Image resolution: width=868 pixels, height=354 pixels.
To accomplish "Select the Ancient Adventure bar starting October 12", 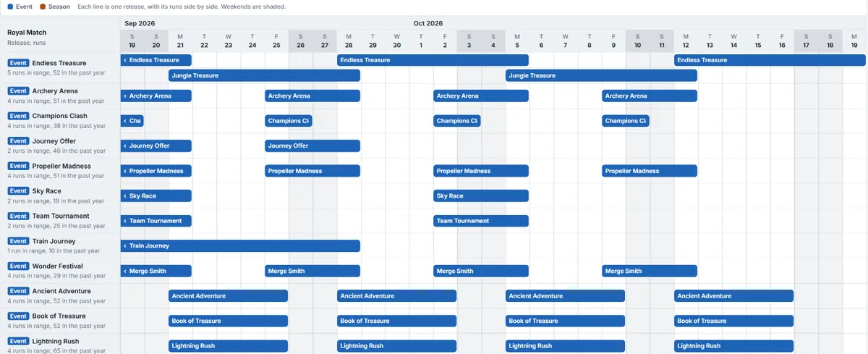I will (733, 296).
